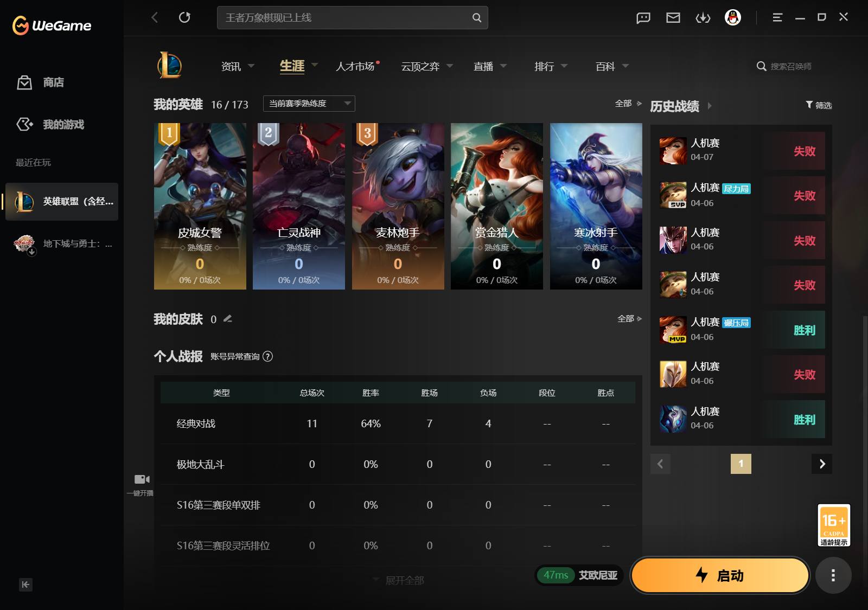View all skins via 全部 link
The width and height of the screenshot is (868, 610).
coord(629,318)
